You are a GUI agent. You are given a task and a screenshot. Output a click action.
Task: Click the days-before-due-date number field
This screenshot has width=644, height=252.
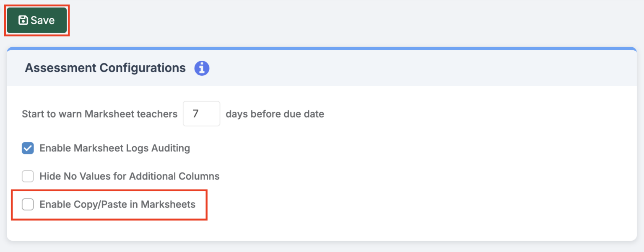point(201,113)
